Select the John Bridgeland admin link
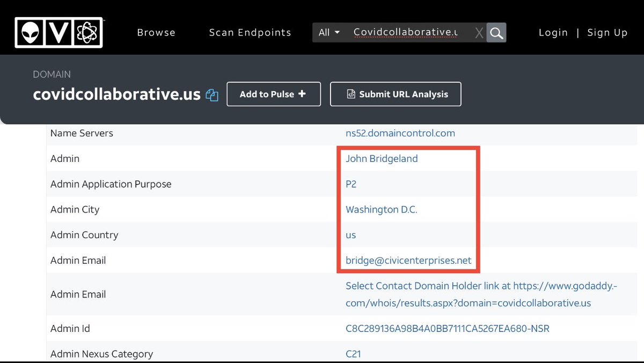 pyautogui.click(x=382, y=159)
